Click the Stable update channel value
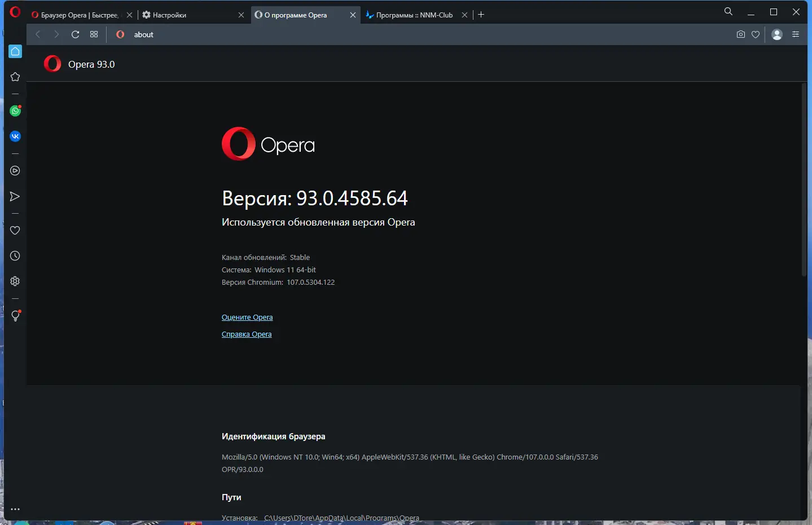Viewport: 812px width, 525px height. coord(300,258)
